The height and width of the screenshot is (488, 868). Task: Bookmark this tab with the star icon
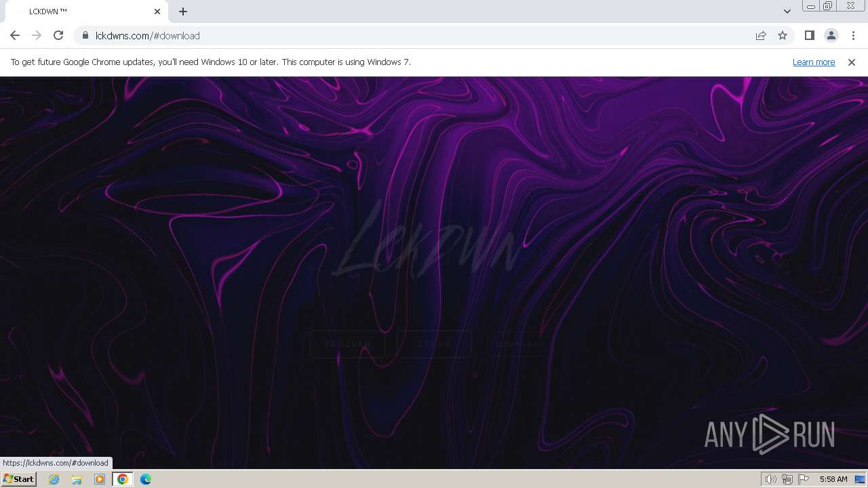(x=783, y=35)
